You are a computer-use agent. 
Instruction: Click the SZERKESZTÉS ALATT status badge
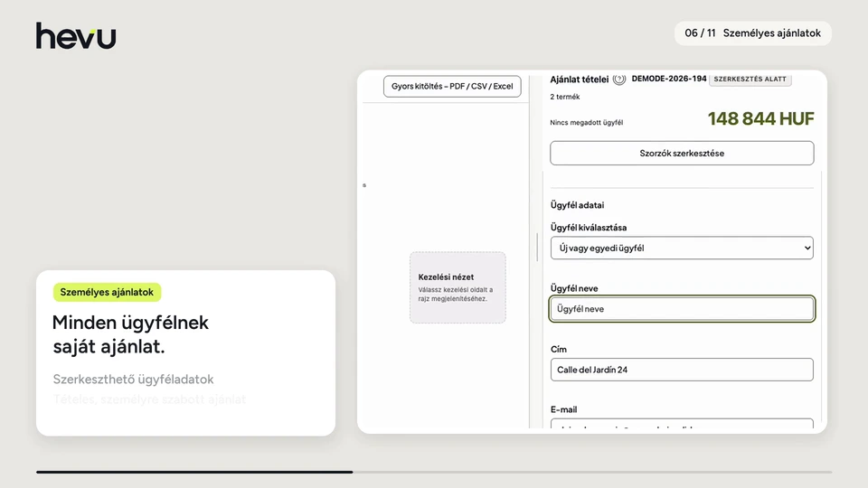[750, 80]
